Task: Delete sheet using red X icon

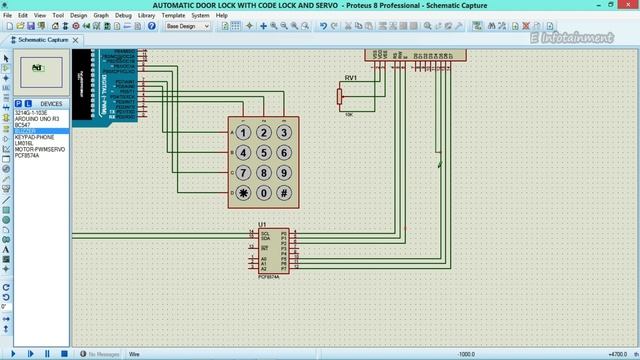Action: click(526, 26)
